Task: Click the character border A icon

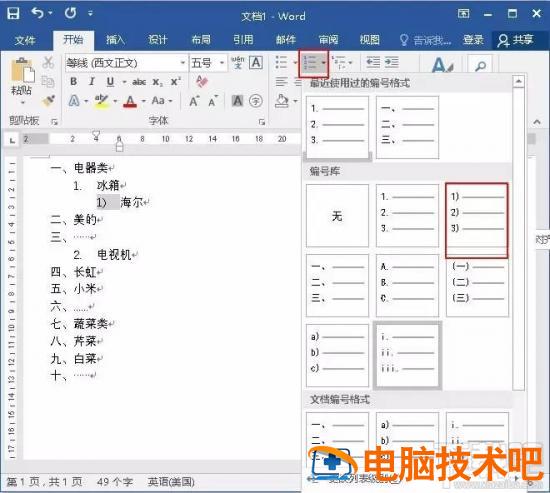Action: [256, 63]
